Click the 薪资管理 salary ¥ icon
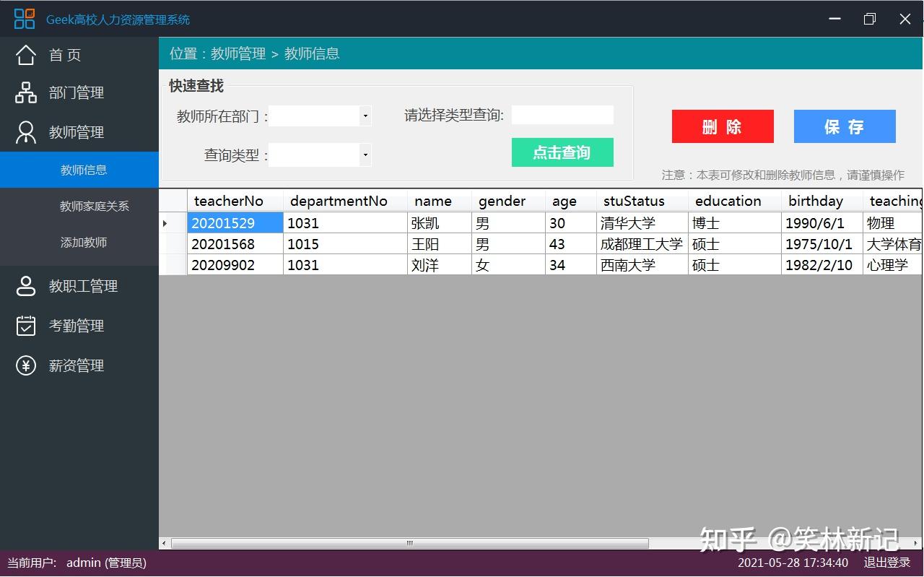 pos(25,365)
